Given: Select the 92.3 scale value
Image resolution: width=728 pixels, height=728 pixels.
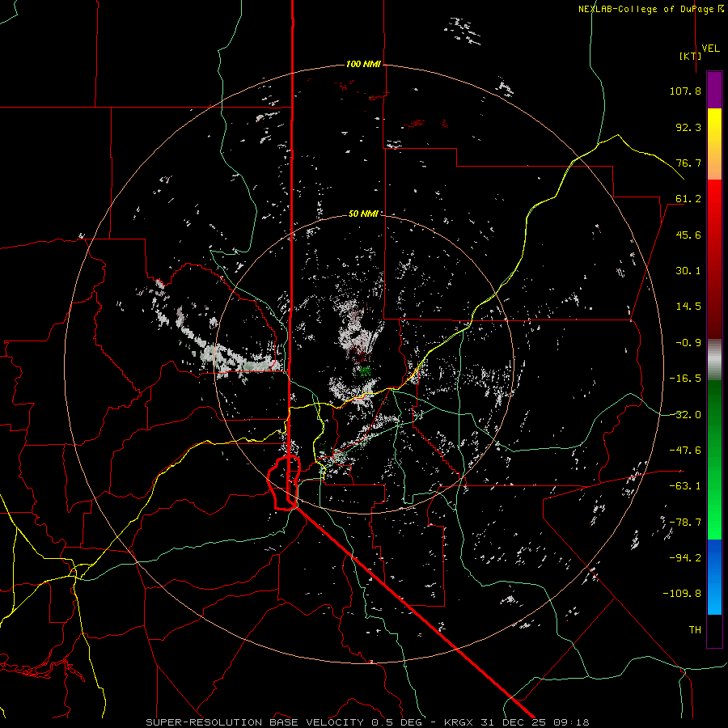Looking at the screenshot, I should tap(688, 127).
